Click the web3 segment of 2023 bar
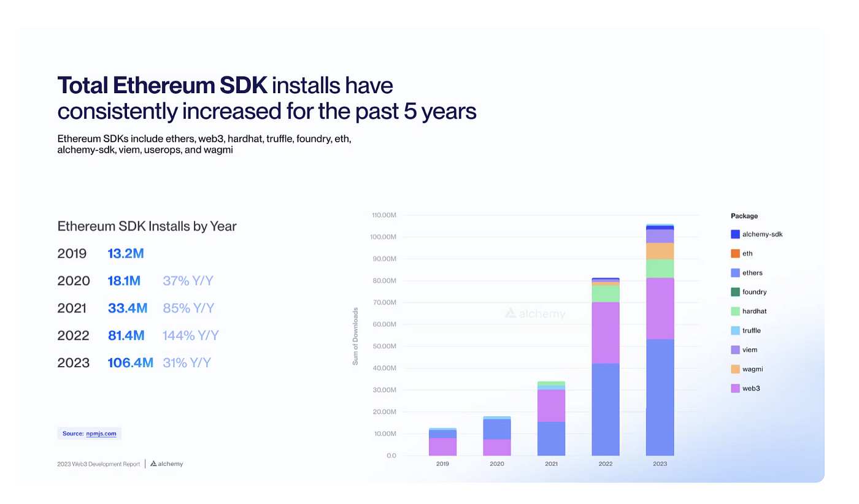The height and width of the screenshot is (504, 859). 660,308
